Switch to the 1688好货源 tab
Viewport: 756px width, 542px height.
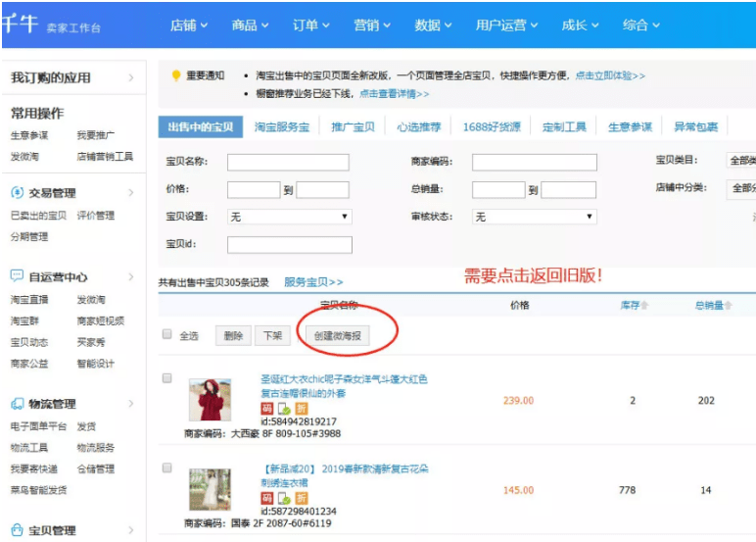(492, 127)
